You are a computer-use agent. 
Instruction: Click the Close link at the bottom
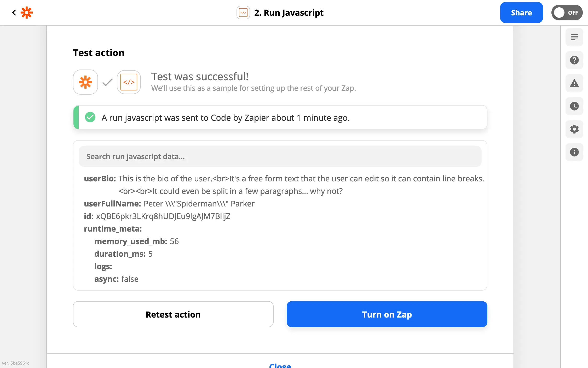[280, 365]
